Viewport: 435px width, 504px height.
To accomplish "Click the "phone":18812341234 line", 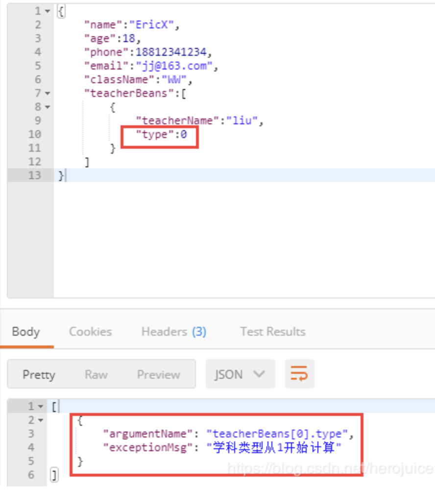I will coord(148,52).
